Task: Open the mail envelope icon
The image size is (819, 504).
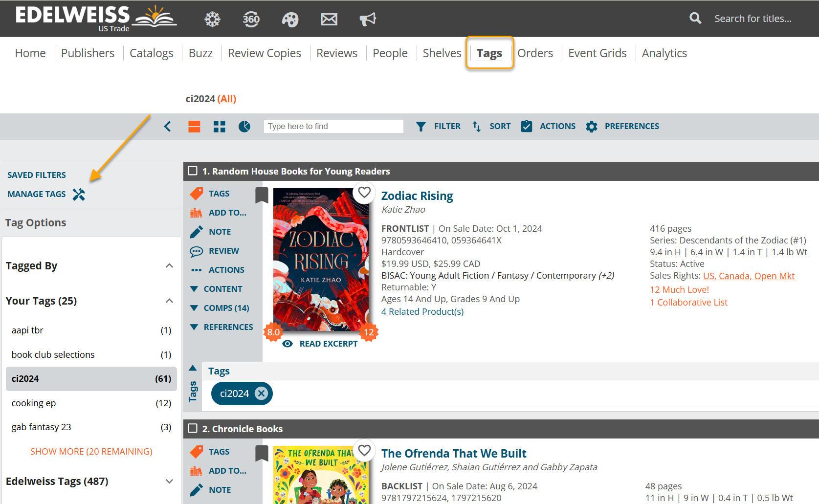Action: (329, 19)
